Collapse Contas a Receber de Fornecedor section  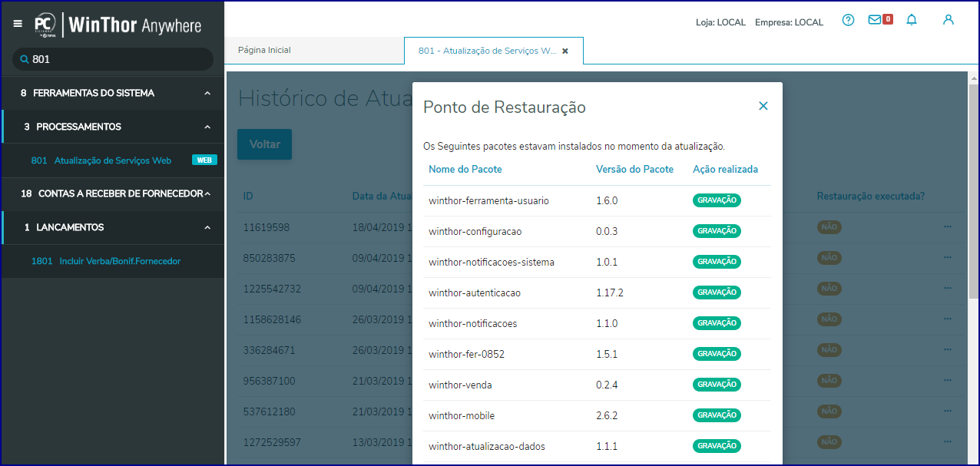(x=207, y=193)
